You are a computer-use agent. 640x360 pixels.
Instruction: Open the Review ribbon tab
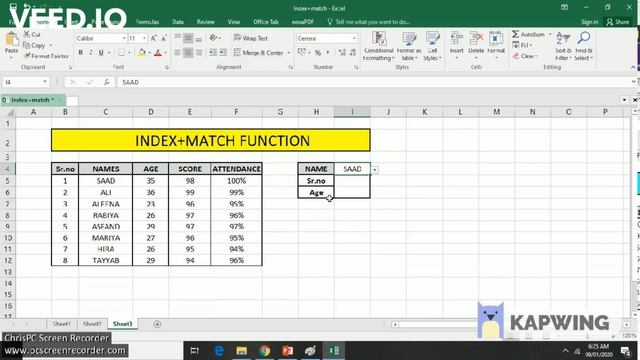pyautogui.click(x=205, y=22)
